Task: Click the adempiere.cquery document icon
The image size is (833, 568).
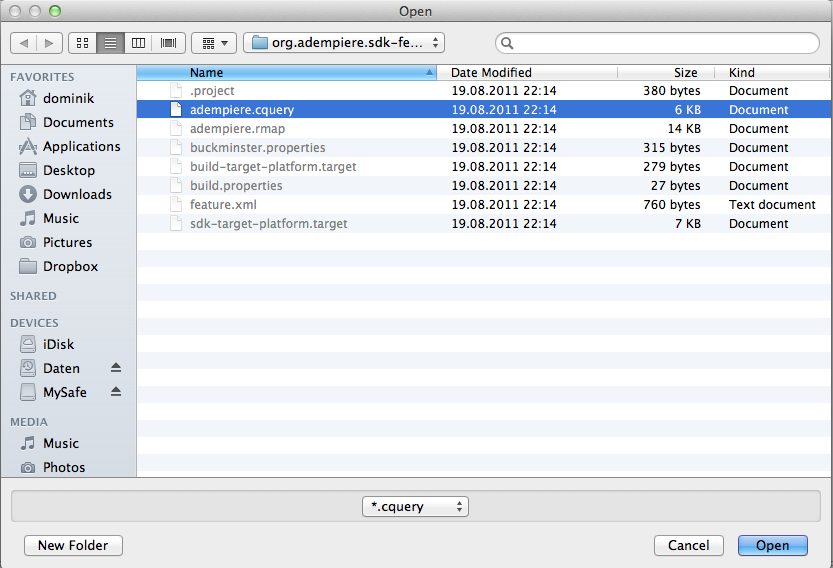Action: (176, 109)
